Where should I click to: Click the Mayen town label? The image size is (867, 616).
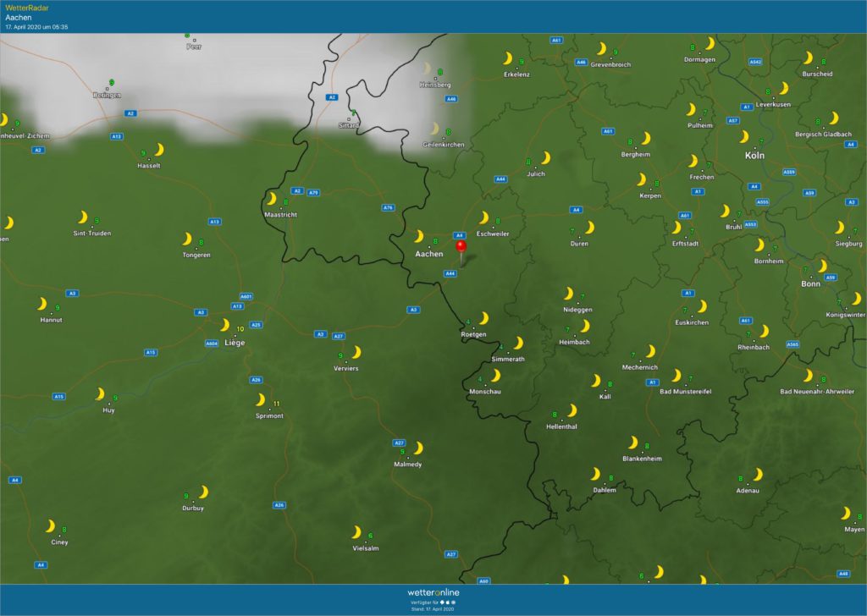pos(854,530)
